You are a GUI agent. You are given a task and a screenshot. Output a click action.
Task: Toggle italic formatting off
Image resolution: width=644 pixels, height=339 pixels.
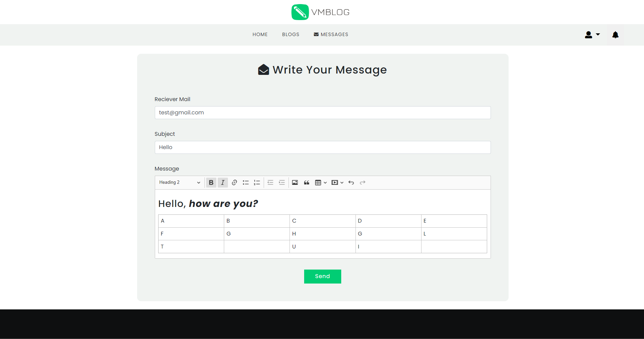point(222,182)
